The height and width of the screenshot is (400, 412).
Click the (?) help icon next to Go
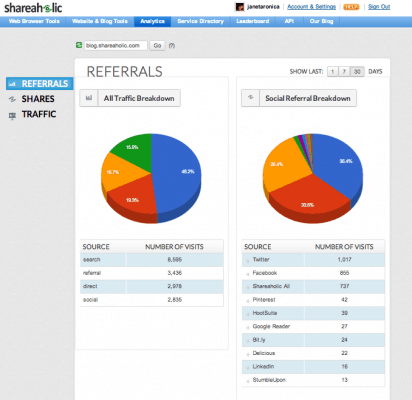[x=172, y=46]
